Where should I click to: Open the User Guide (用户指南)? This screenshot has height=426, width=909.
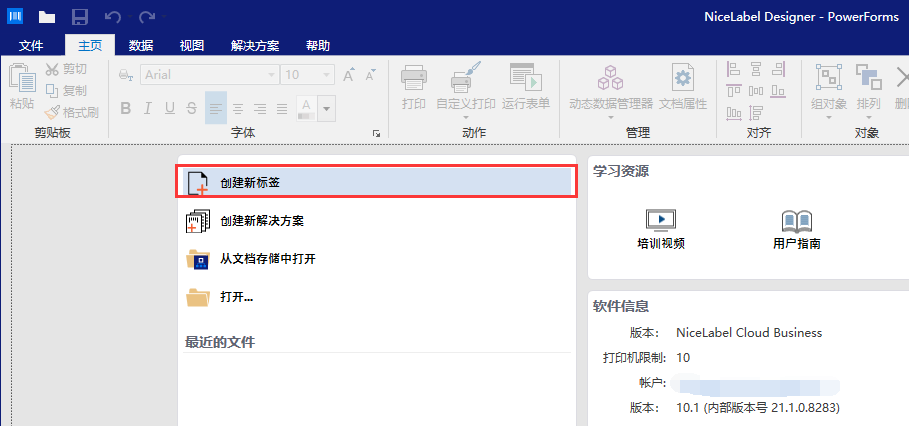796,228
